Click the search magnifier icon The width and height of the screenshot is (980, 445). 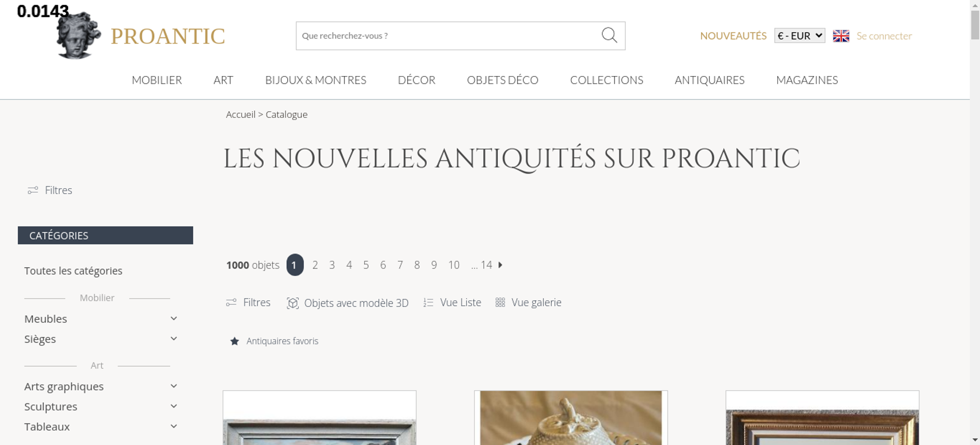pyautogui.click(x=609, y=35)
